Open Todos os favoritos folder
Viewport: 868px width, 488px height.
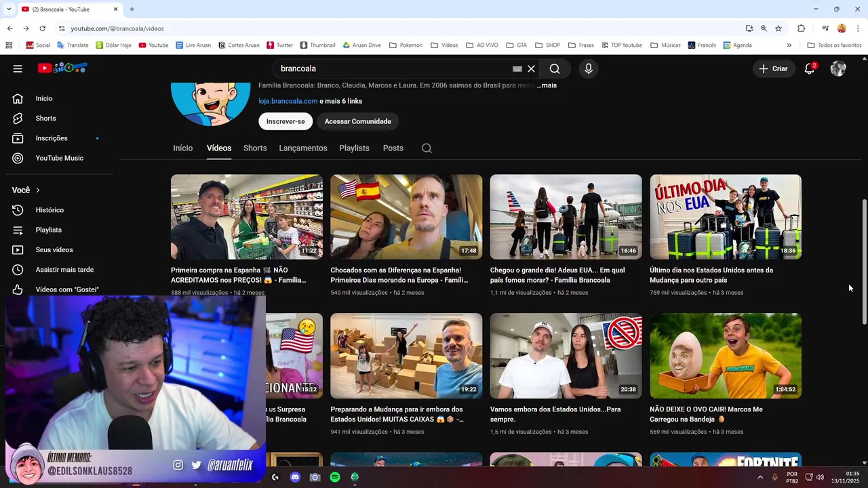[x=834, y=45]
